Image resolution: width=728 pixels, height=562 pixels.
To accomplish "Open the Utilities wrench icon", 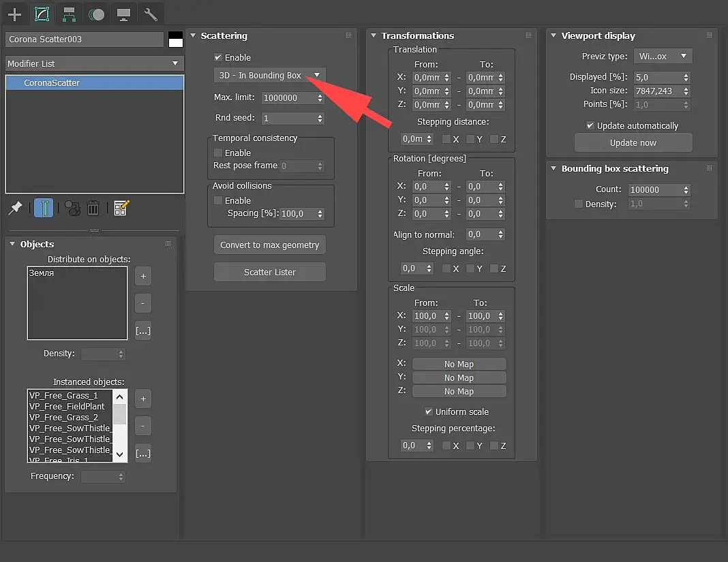I will point(151,14).
